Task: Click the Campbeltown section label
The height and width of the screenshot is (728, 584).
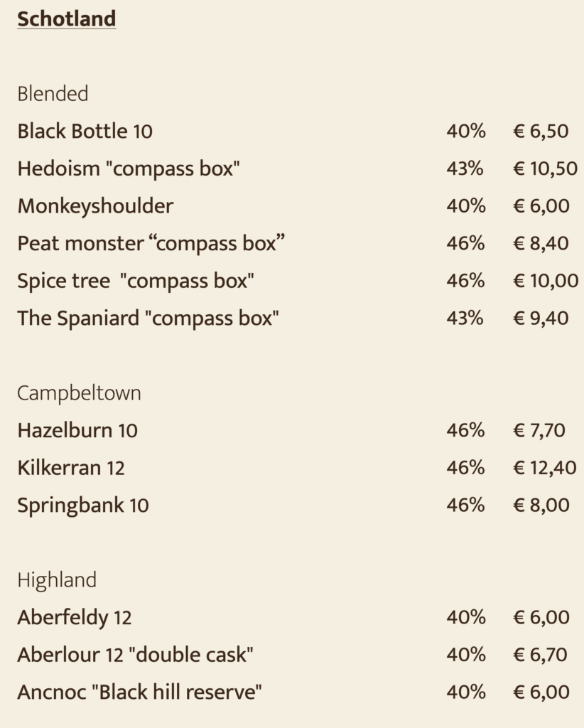Action: (x=79, y=393)
